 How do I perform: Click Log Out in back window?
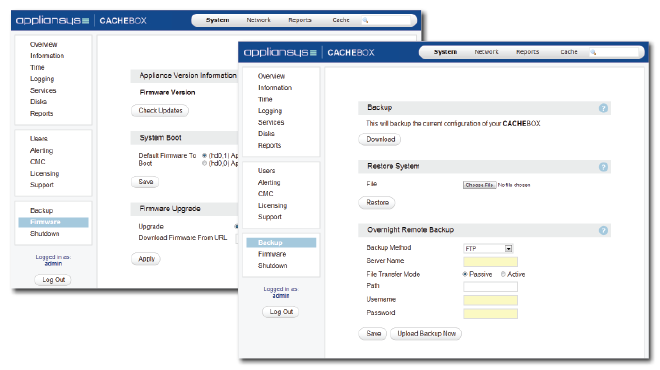[53, 280]
